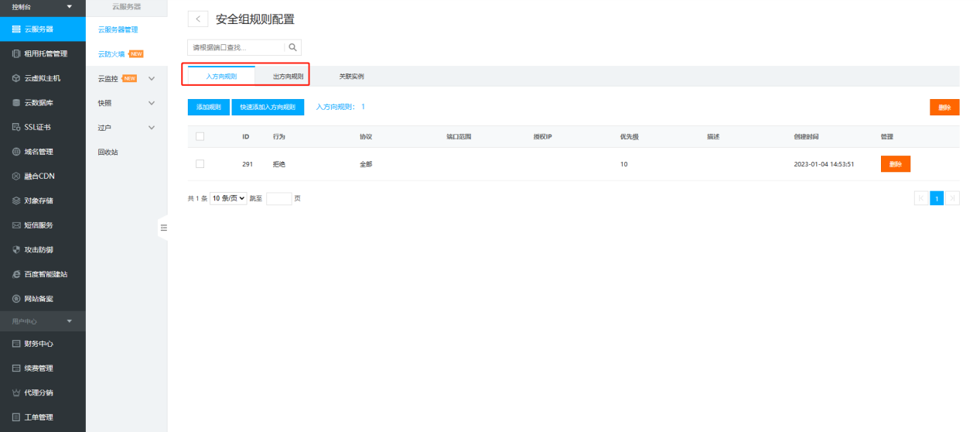
Task: Open 云数据库 icon in sidebar
Action: pyautogui.click(x=16, y=102)
